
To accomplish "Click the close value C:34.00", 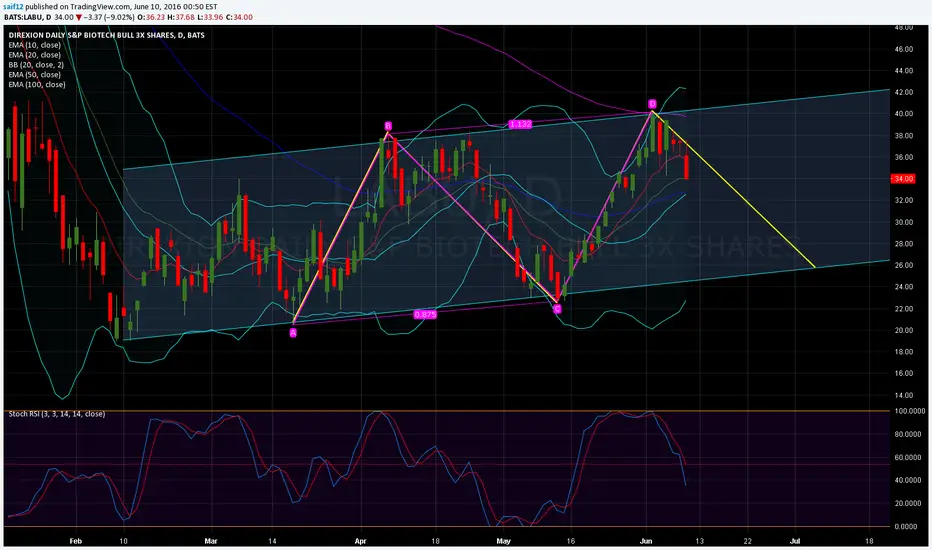I will pos(240,17).
